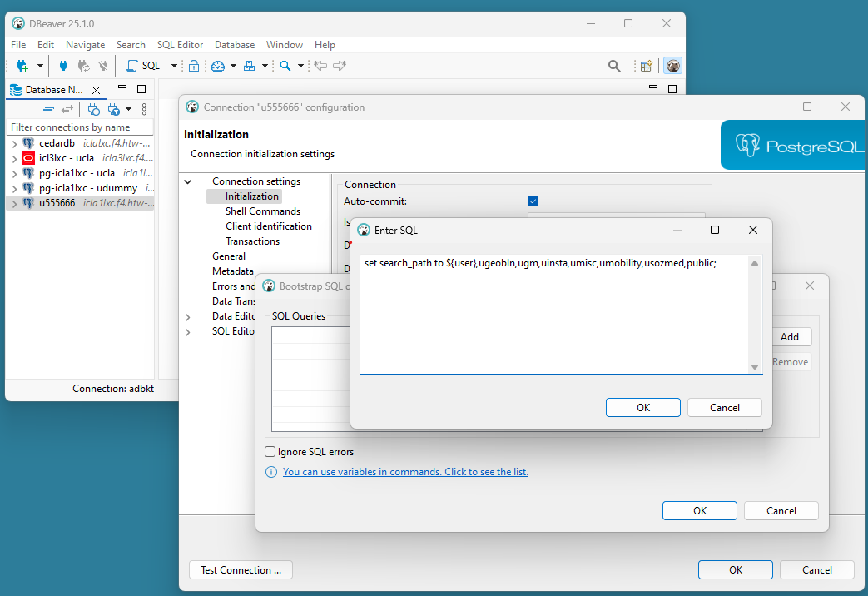Open the variables list help link

coord(405,472)
